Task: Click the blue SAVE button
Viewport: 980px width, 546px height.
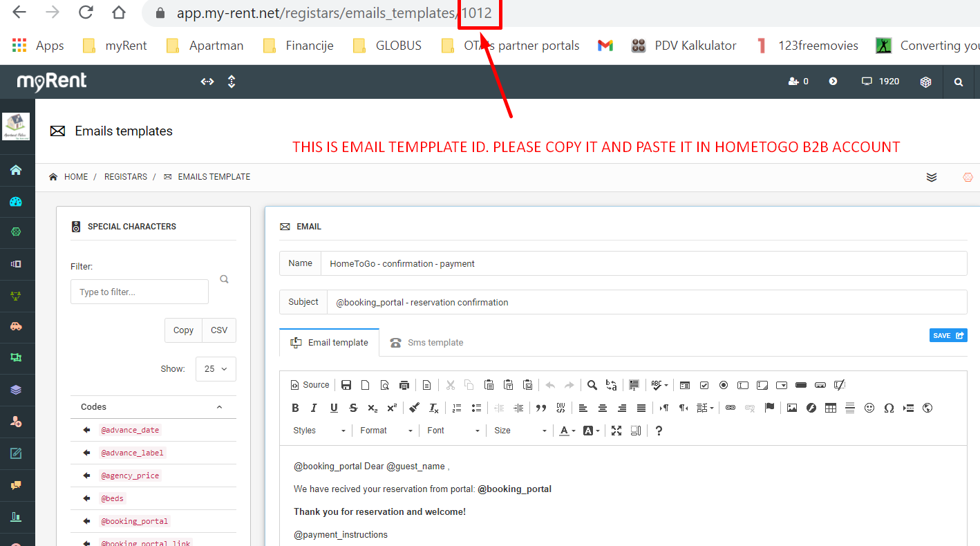Action: coord(948,335)
